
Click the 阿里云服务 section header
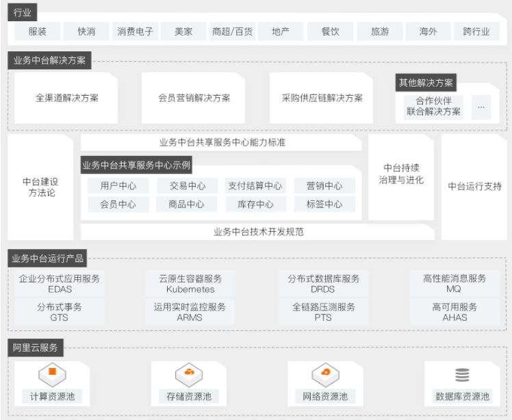(x=36, y=347)
